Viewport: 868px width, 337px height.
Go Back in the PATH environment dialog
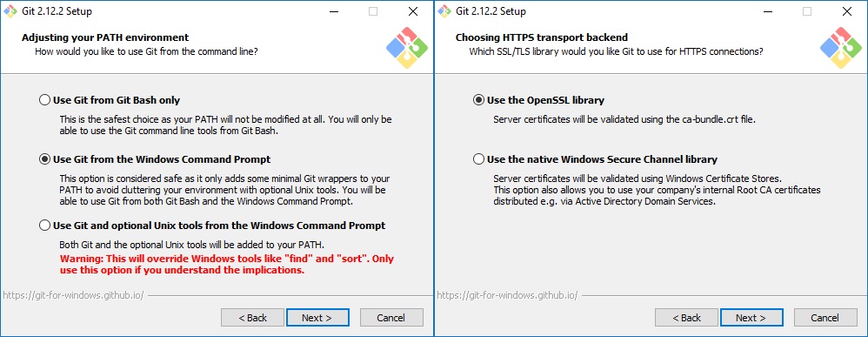point(252,318)
